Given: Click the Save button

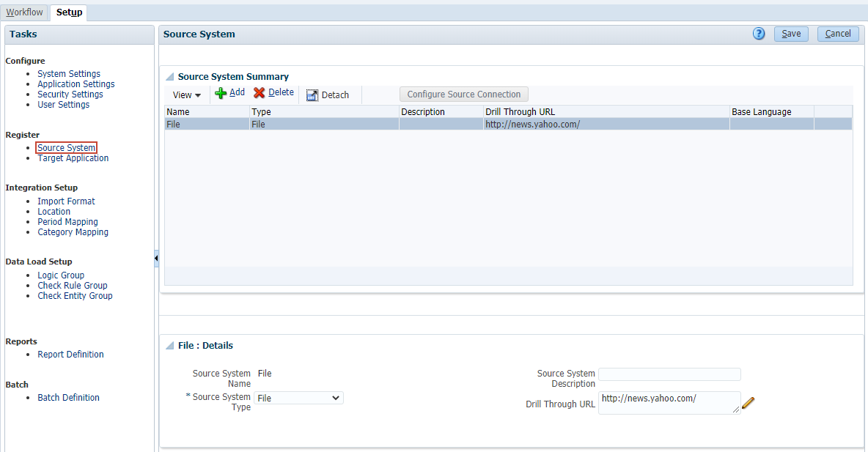Looking at the screenshot, I should click(791, 34).
